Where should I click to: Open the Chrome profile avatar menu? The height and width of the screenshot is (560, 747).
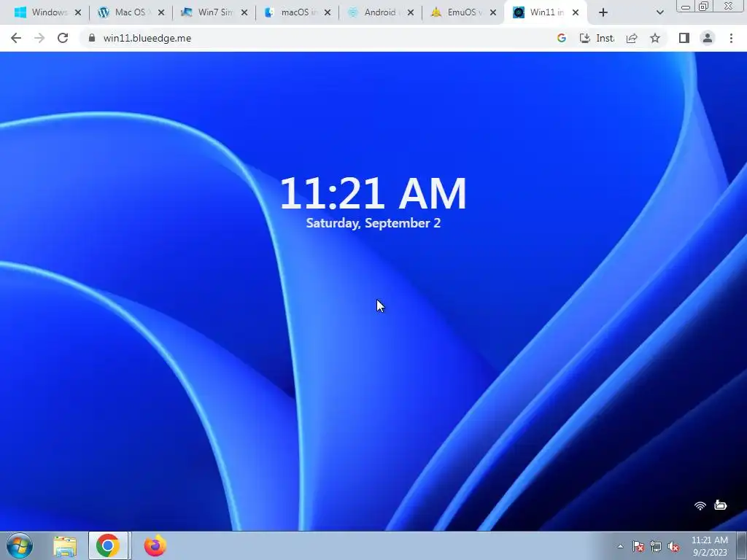708,38
